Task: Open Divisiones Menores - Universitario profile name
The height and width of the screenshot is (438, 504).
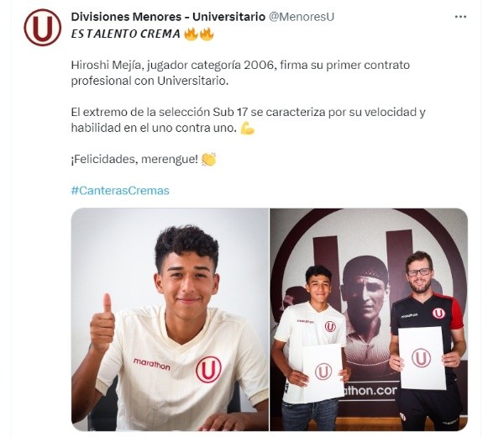Action: point(168,17)
